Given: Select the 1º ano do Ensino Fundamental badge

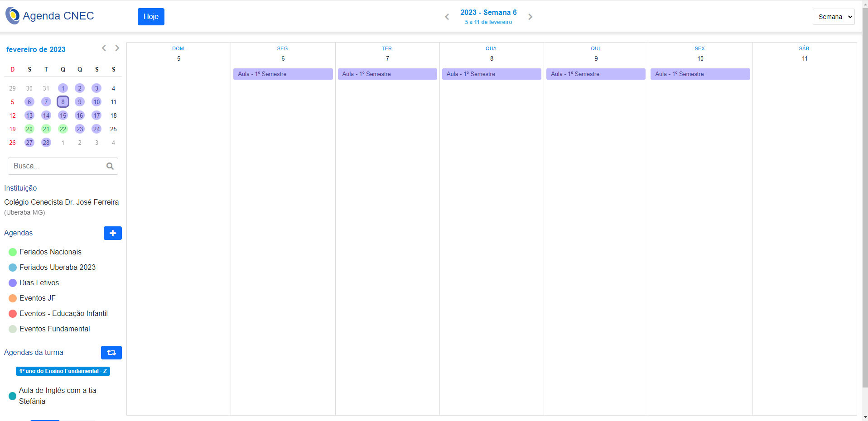Looking at the screenshot, I should (63, 371).
